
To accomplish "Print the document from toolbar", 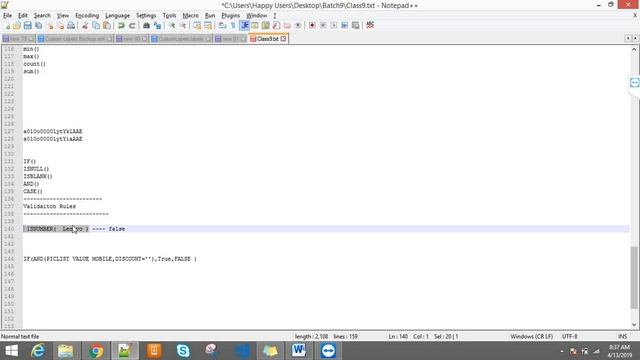I will [x=71, y=25].
